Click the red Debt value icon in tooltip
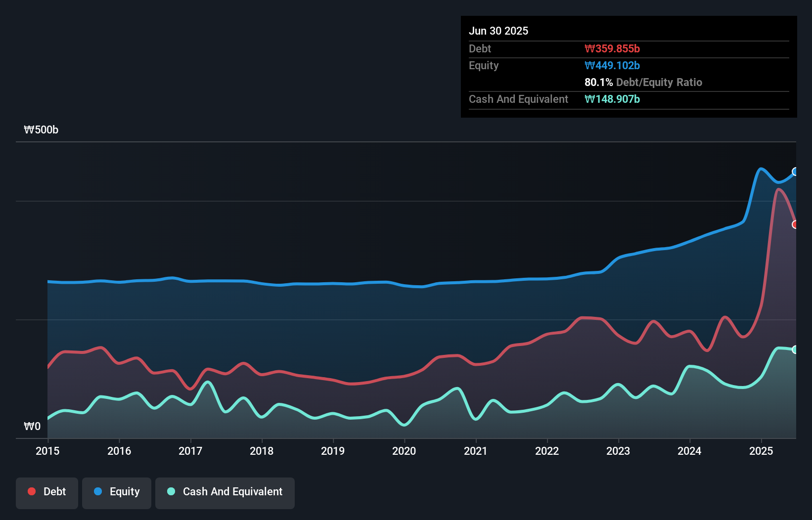The image size is (812, 520). tap(613, 48)
